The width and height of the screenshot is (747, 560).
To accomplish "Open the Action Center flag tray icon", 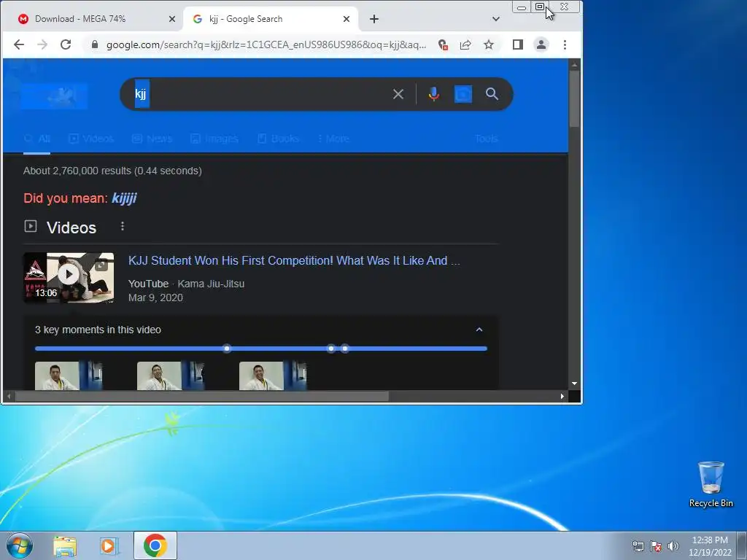I will click(656, 546).
